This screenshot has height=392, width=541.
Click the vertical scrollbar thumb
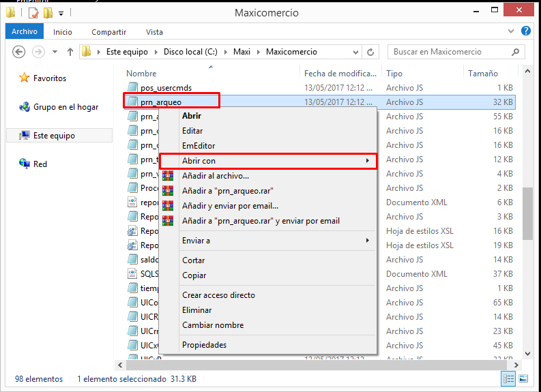(x=527, y=213)
